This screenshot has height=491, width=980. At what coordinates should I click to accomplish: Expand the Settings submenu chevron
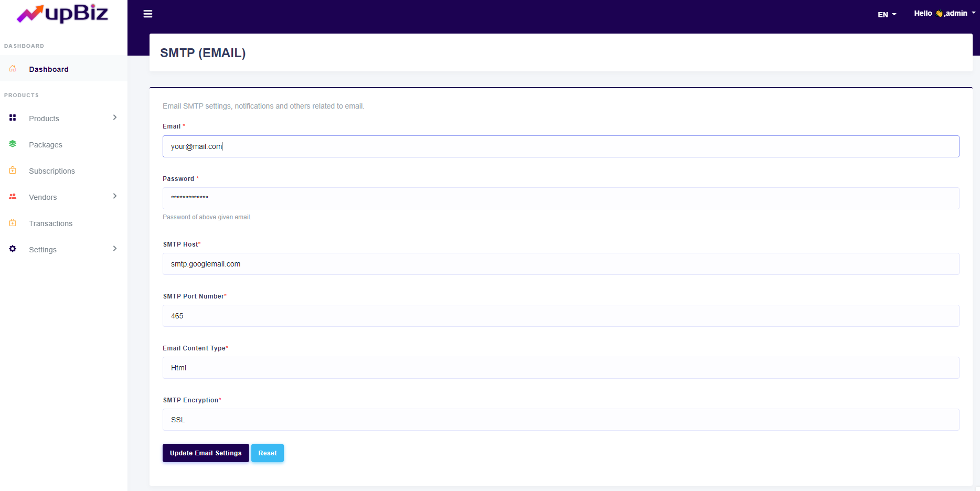pyautogui.click(x=115, y=249)
